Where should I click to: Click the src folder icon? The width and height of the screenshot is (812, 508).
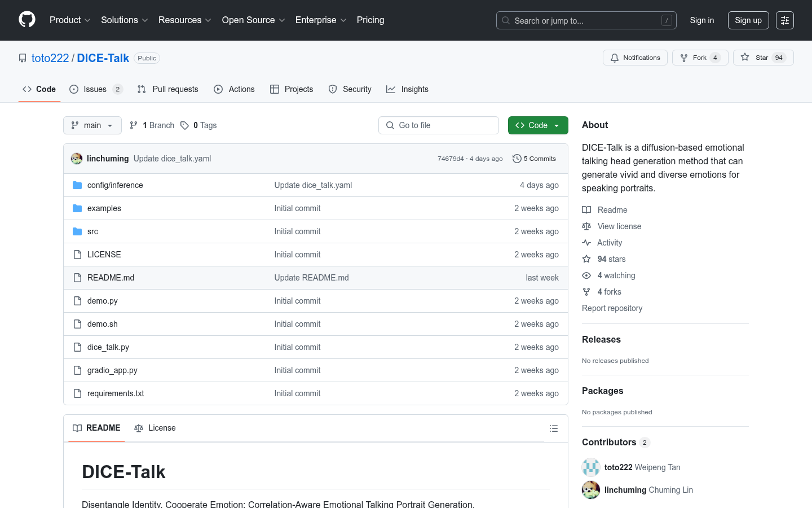tap(77, 231)
